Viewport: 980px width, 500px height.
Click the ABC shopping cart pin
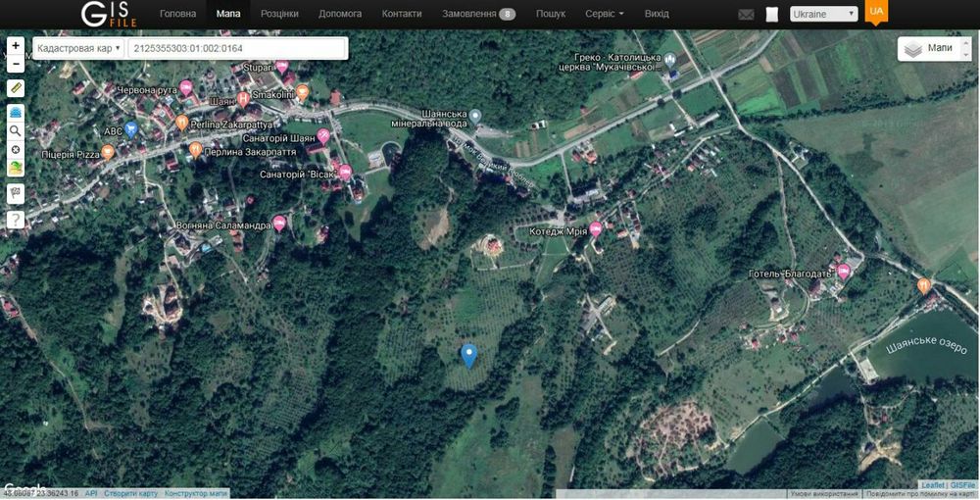pyautogui.click(x=130, y=129)
